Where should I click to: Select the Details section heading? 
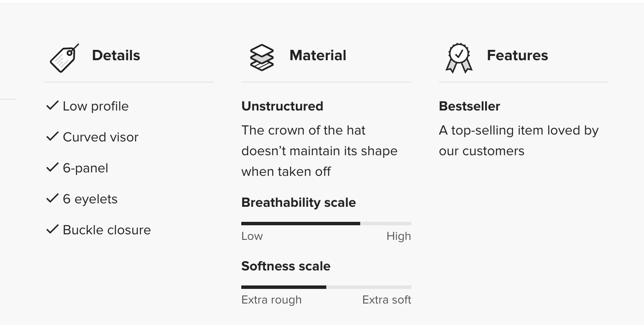(116, 55)
